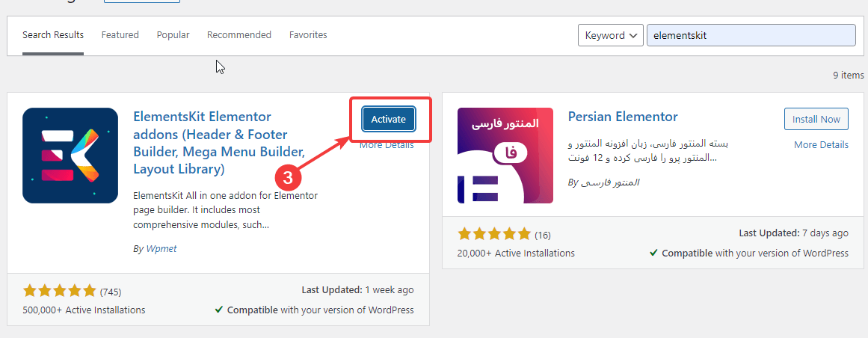Click the Persian Elementor plugin icon
Screen dimensions: 868x338
(505, 156)
